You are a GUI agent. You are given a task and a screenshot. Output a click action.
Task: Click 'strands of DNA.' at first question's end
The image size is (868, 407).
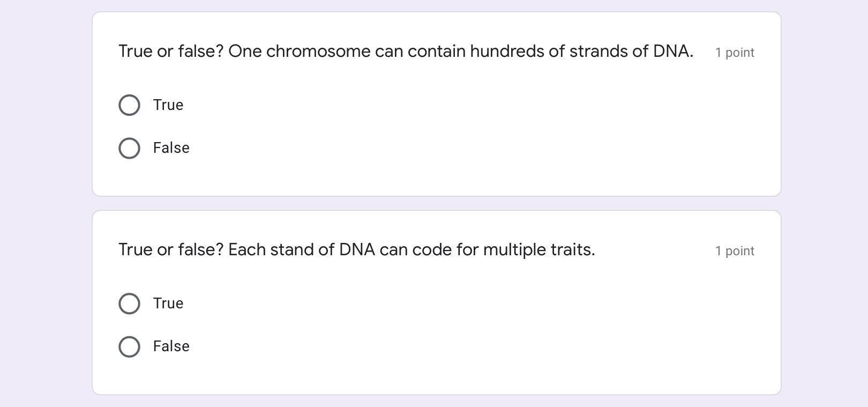pyautogui.click(x=631, y=51)
